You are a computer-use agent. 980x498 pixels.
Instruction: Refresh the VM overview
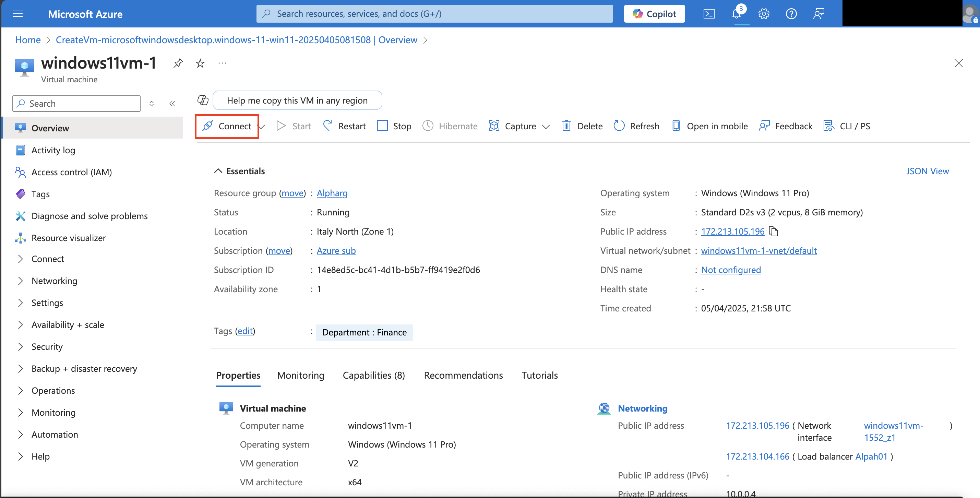coord(636,126)
